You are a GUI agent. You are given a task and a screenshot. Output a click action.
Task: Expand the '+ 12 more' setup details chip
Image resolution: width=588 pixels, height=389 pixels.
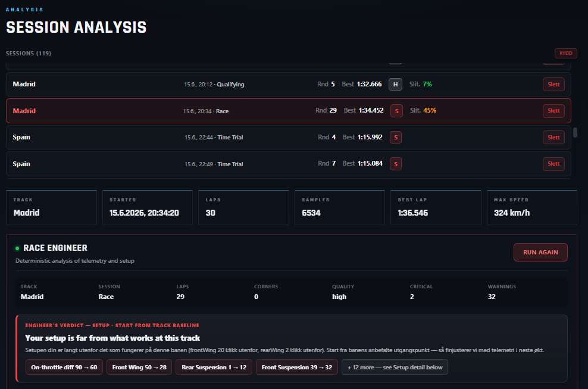[x=395, y=367]
